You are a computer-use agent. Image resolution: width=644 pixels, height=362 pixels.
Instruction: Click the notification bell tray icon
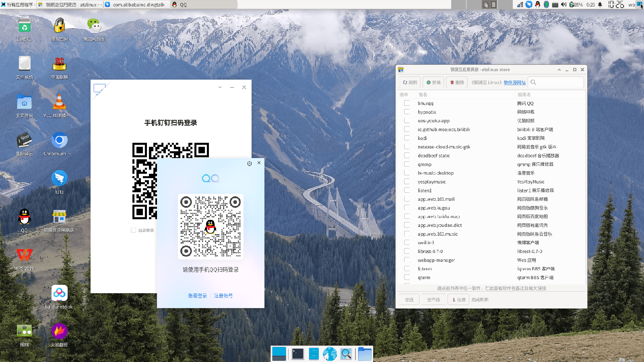pos(600,4)
